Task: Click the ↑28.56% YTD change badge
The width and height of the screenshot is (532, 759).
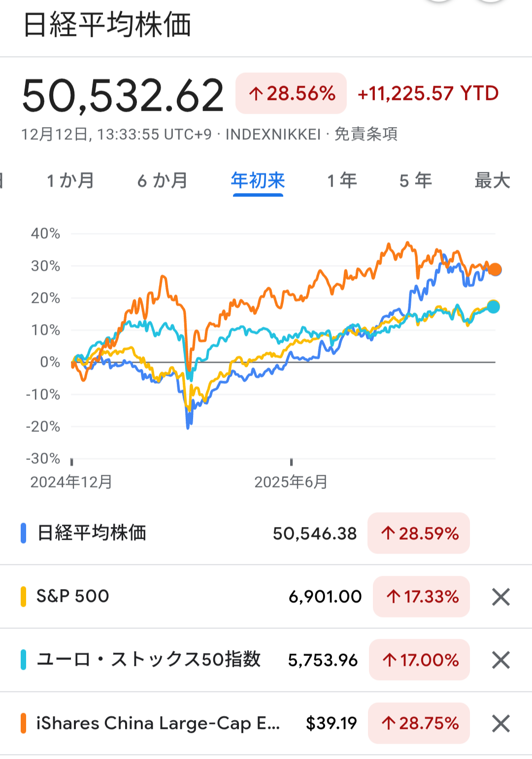Action: 291,94
